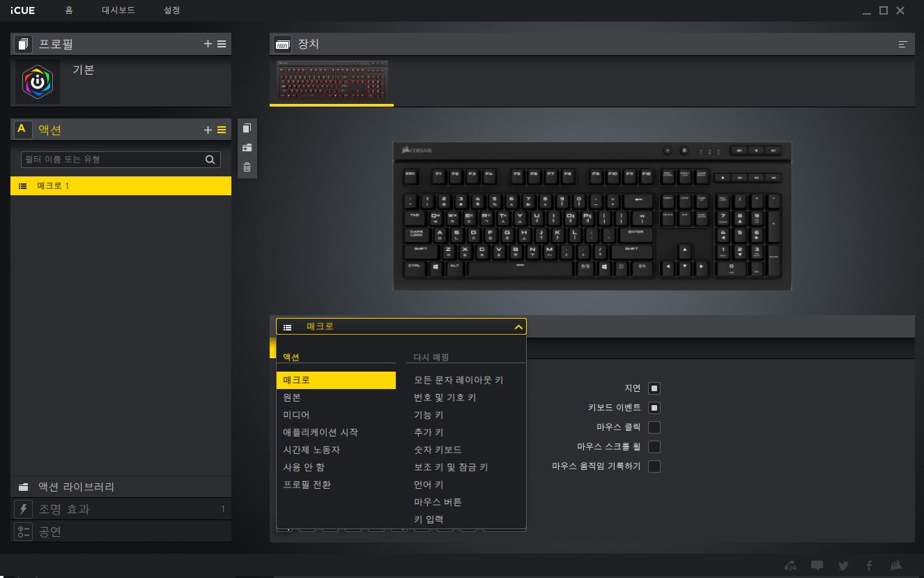
Task: Open the Twitter link icon
Action: point(843,566)
